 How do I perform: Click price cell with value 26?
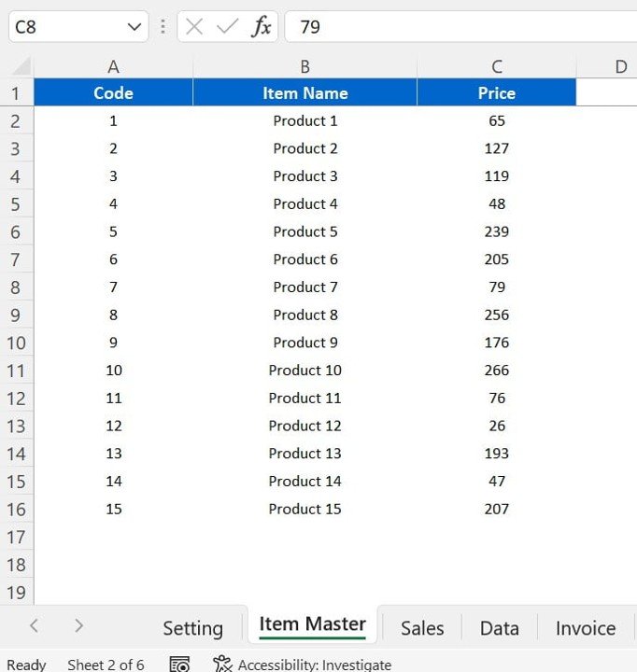click(497, 426)
